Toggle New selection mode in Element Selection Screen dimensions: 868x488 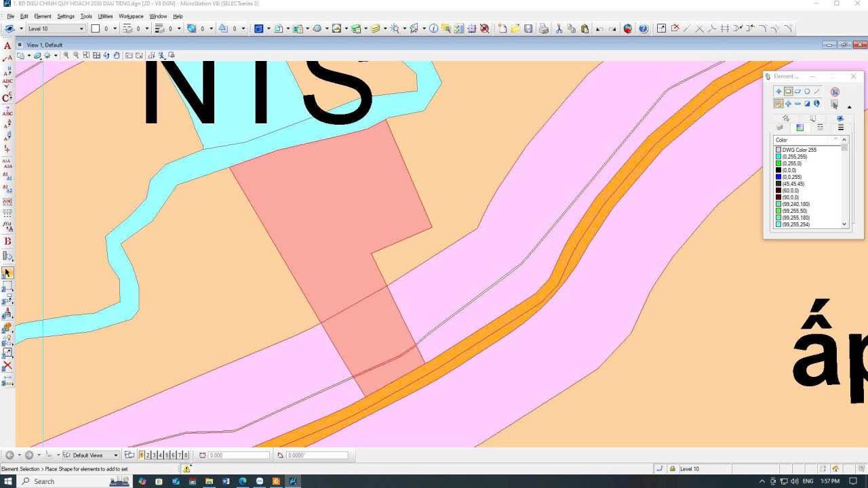click(778, 104)
